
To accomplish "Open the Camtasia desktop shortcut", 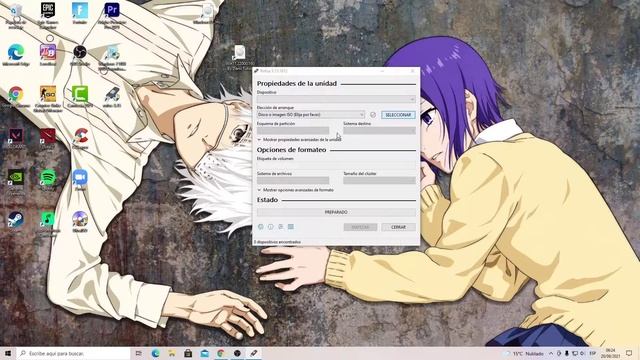I will [80, 97].
